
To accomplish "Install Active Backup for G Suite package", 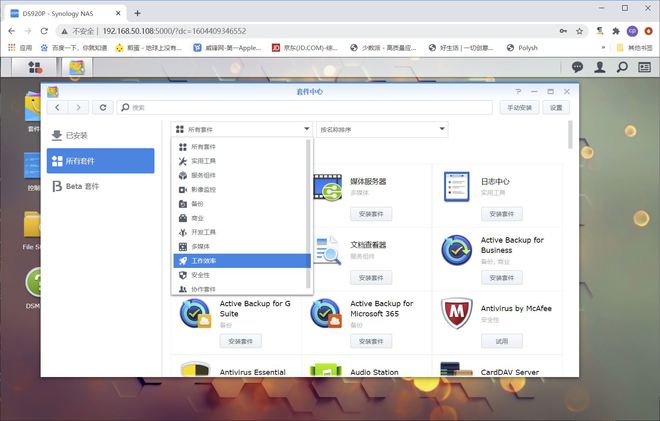I will 240,341.
